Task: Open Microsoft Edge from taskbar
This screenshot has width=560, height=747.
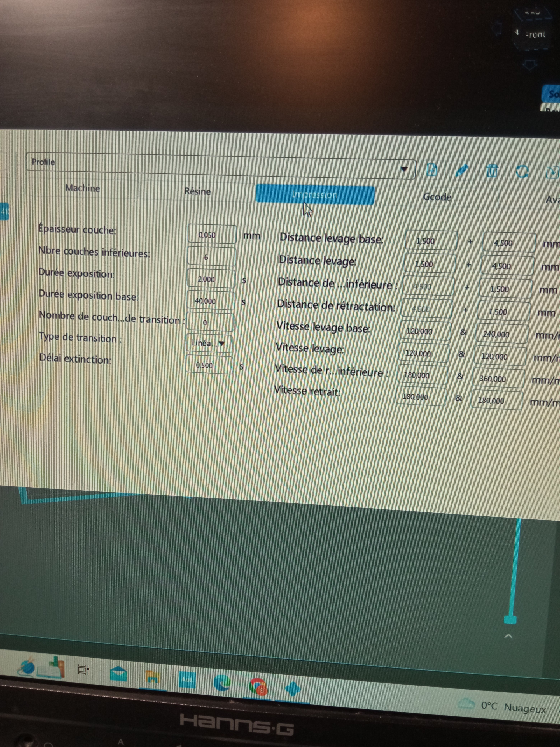Action: (222, 683)
